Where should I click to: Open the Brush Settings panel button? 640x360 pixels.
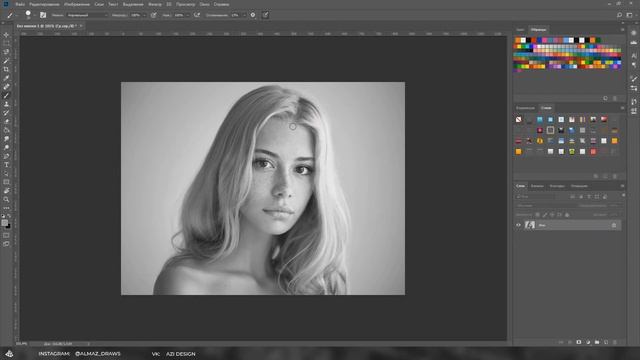[43, 15]
